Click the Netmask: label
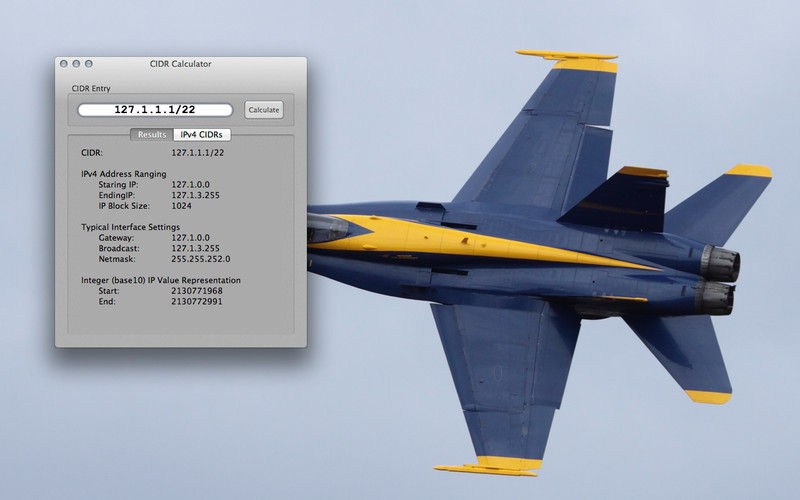The height and width of the screenshot is (500, 800). tap(117, 259)
